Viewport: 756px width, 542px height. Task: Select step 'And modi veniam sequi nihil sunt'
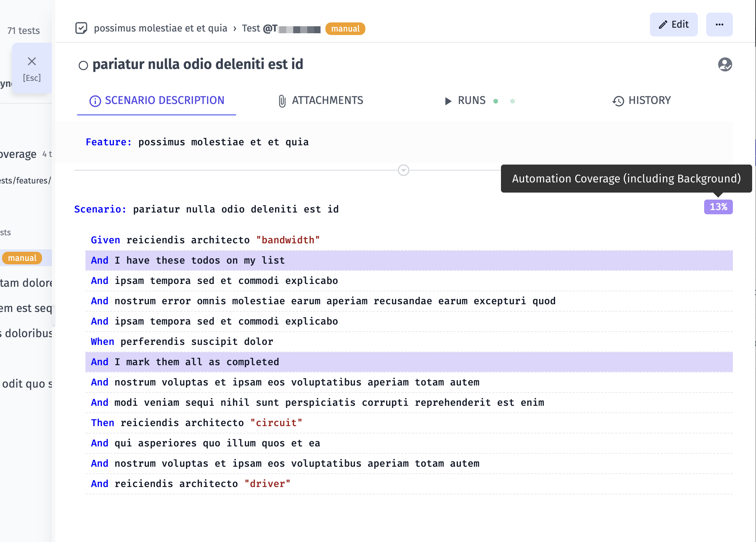click(409, 403)
